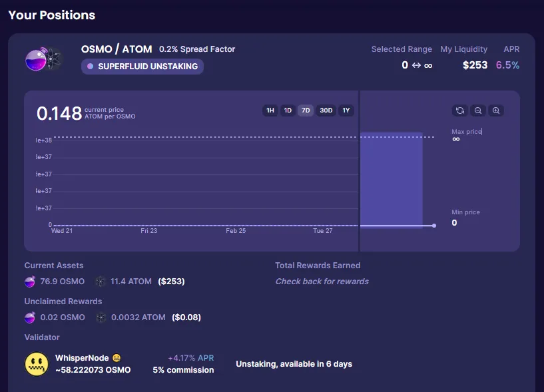Zoom out the price chart
544x392 pixels.
coord(478,110)
